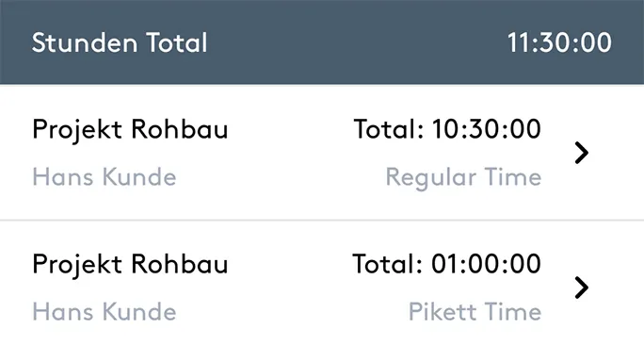Click the Total: 10:30:00 text
644x362 pixels.
tap(447, 129)
